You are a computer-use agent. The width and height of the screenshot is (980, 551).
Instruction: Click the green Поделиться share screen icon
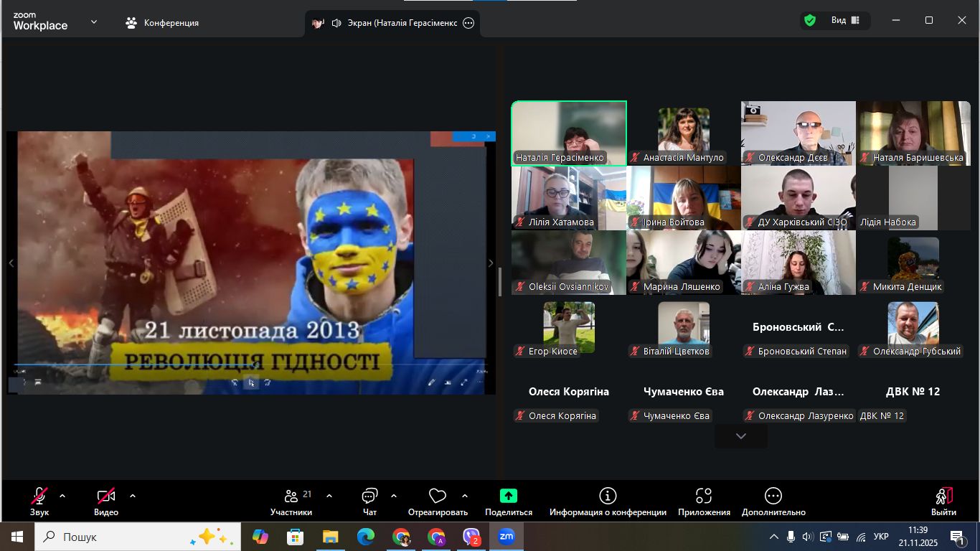pyautogui.click(x=508, y=496)
